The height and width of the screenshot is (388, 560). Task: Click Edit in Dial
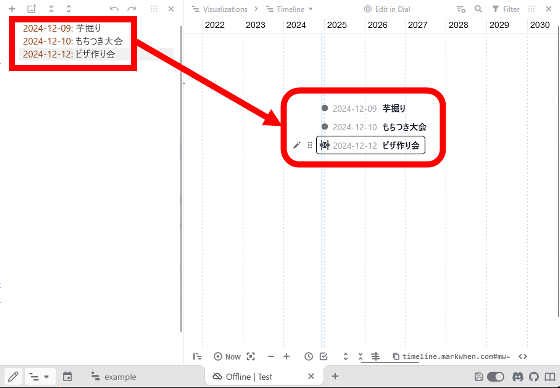coord(387,9)
